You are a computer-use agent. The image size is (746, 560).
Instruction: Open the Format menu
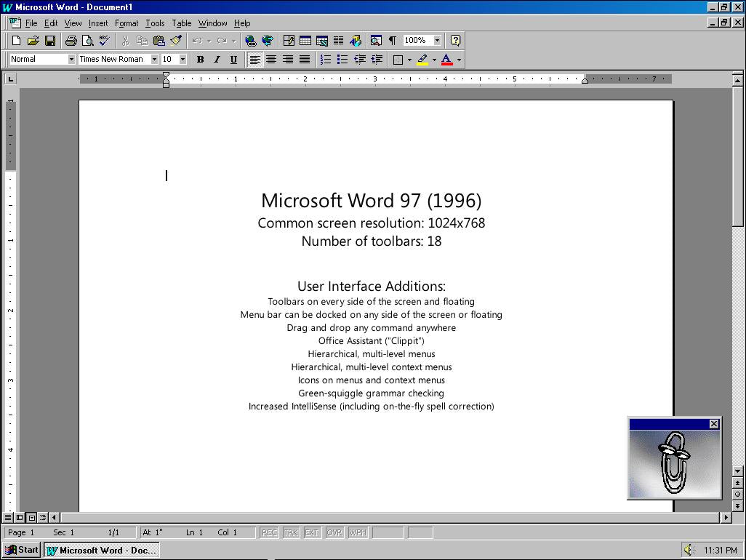click(x=126, y=23)
